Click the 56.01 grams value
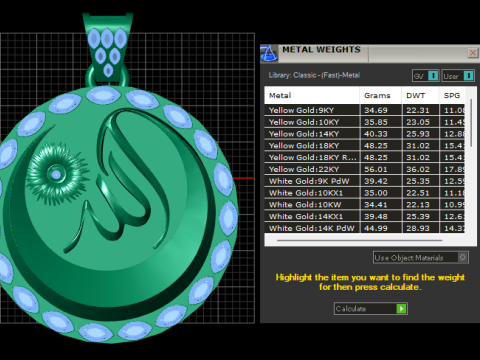Image resolution: width=480 pixels, height=360 pixels. click(x=376, y=170)
